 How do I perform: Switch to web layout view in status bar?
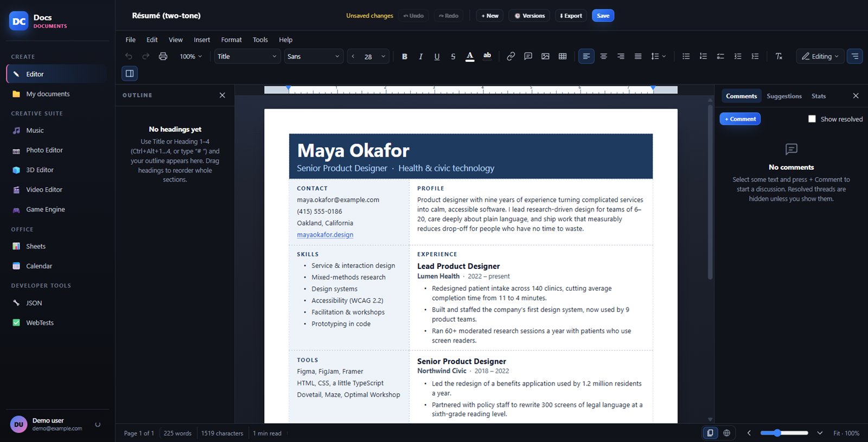(x=726, y=433)
